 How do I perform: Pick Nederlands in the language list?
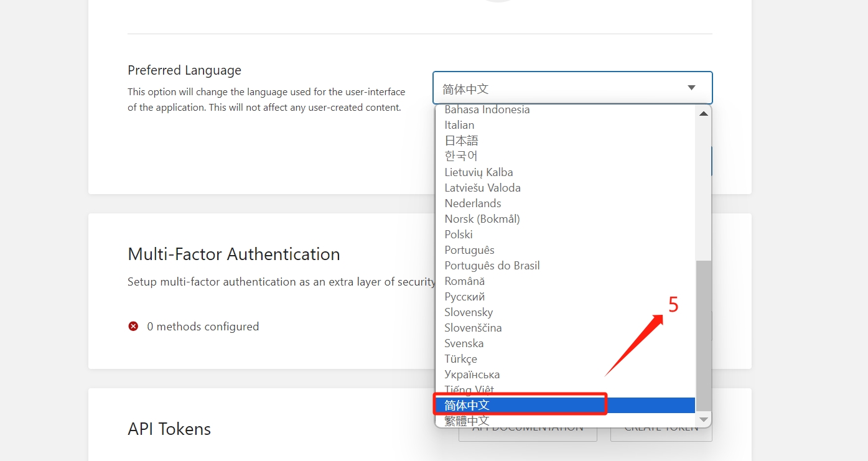point(565,203)
